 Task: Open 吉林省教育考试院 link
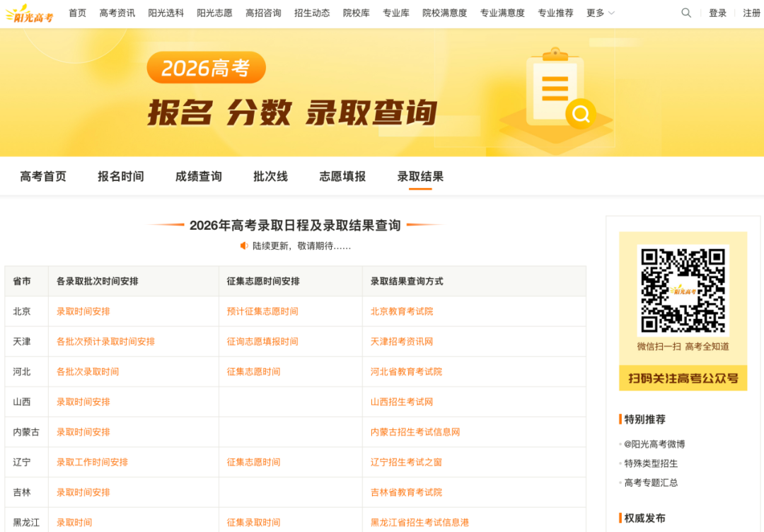(x=406, y=492)
